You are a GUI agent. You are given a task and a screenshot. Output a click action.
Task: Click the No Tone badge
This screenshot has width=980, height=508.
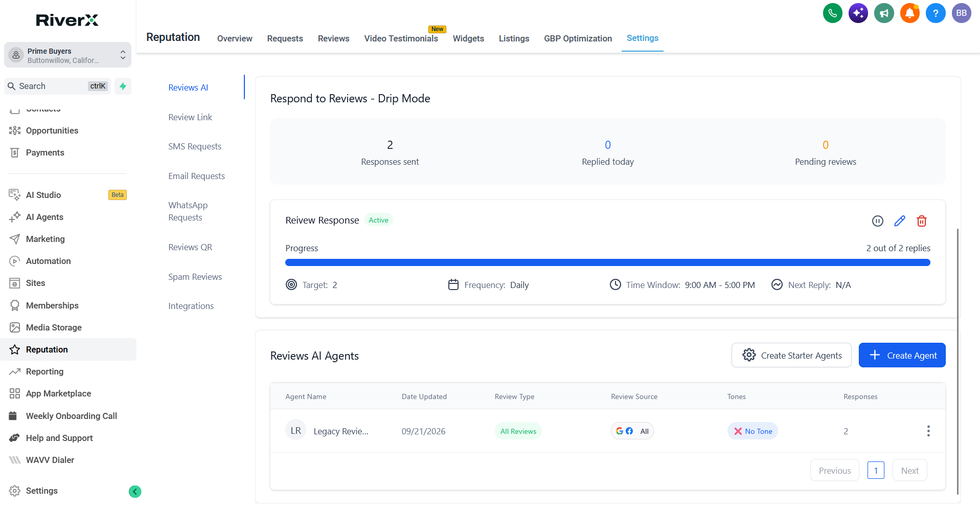pos(753,431)
